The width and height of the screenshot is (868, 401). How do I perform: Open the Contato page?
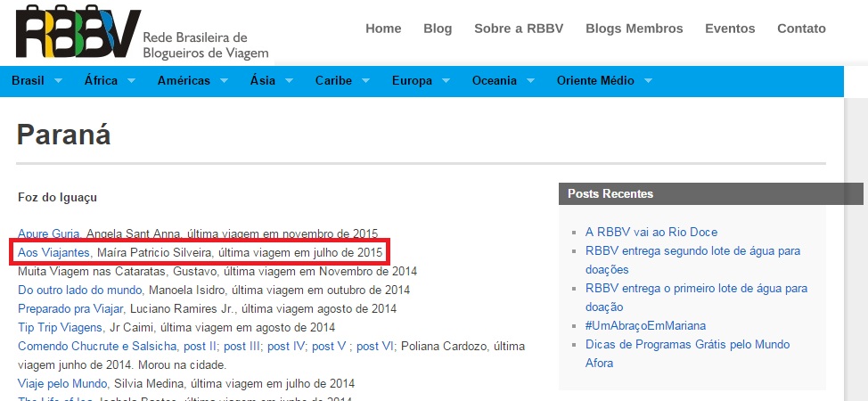pos(801,29)
